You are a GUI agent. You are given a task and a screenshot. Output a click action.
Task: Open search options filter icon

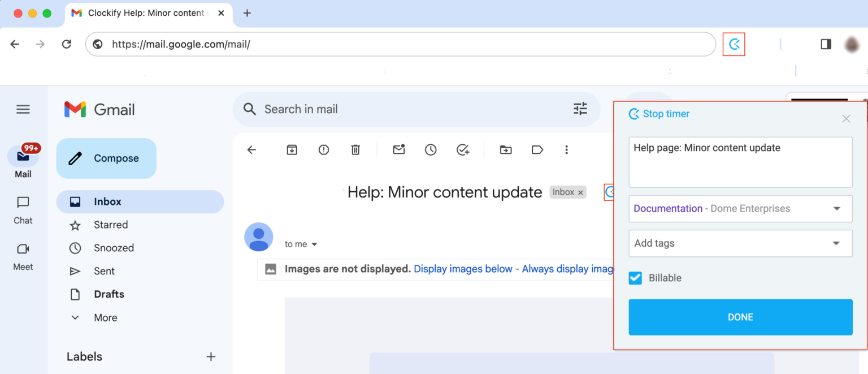(x=580, y=109)
